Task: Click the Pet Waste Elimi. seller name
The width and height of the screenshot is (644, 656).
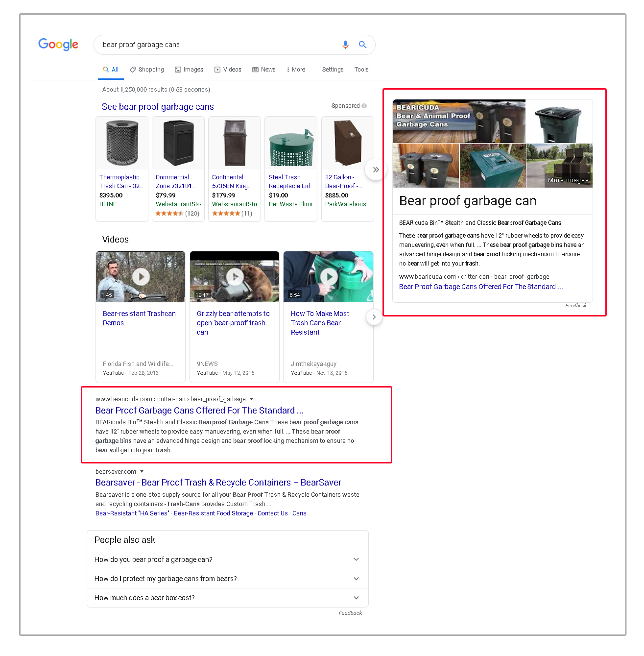Action: coord(291,204)
